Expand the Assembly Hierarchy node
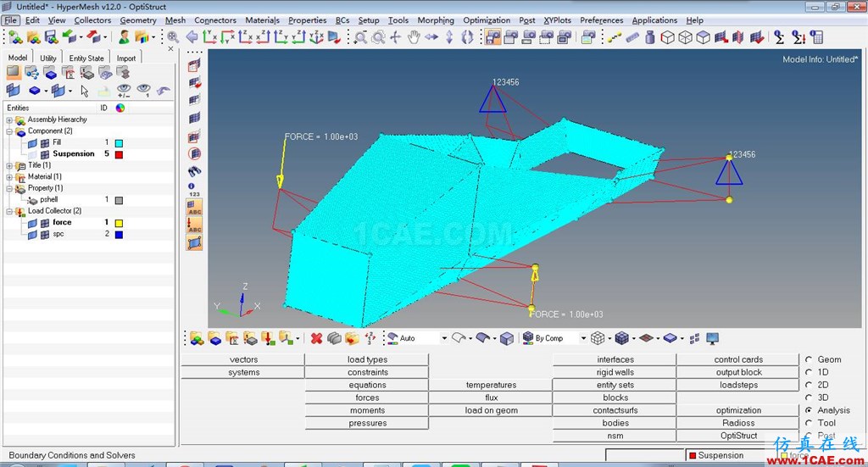The image size is (868, 467). (x=9, y=120)
